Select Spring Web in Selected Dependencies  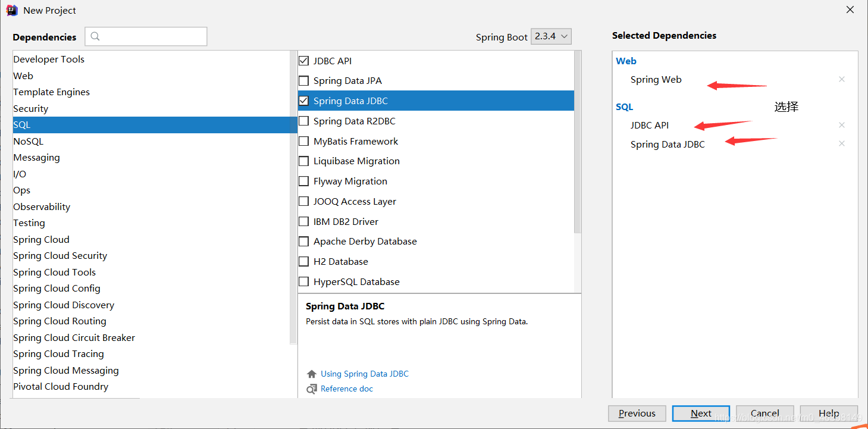[x=656, y=80]
